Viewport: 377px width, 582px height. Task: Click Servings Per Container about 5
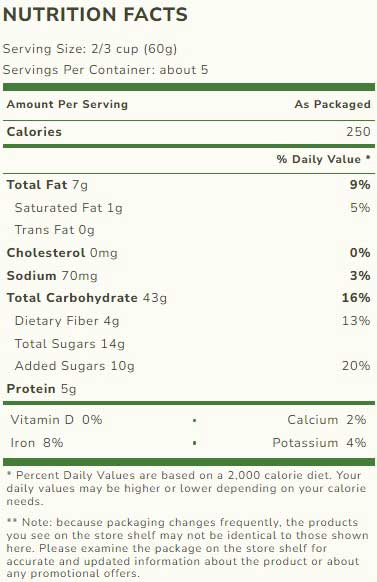click(x=106, y=70)
